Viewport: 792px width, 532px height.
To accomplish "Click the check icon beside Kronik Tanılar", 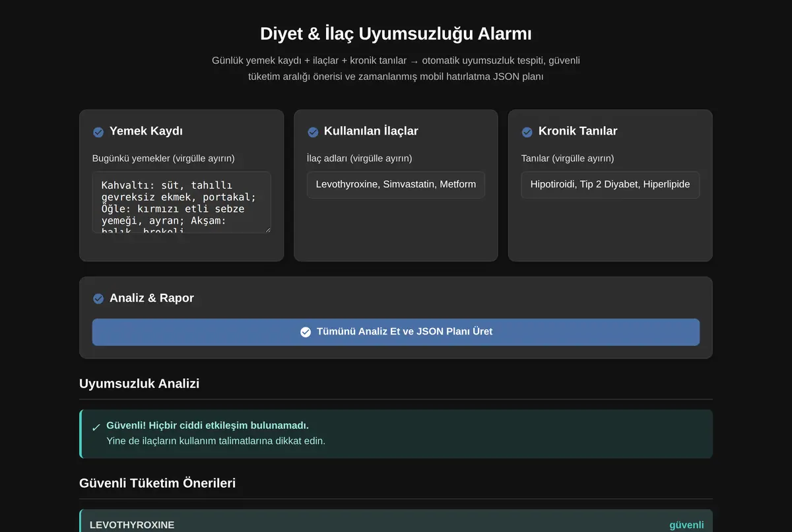I will [x=527, y=132].
